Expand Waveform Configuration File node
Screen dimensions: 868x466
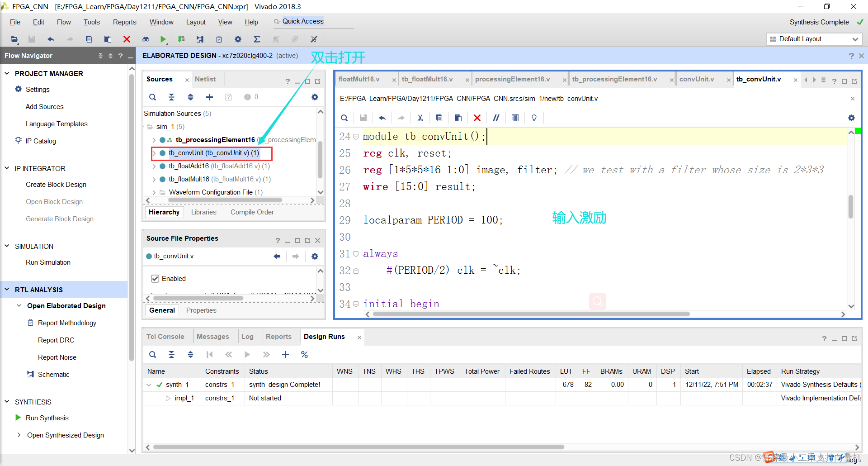pyautogui.click(x=154, y=192)
